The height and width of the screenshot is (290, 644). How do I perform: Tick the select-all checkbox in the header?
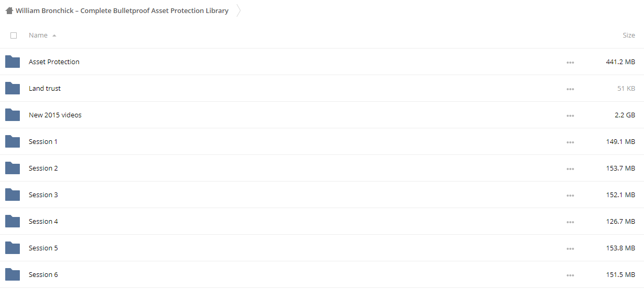point(14,35)
